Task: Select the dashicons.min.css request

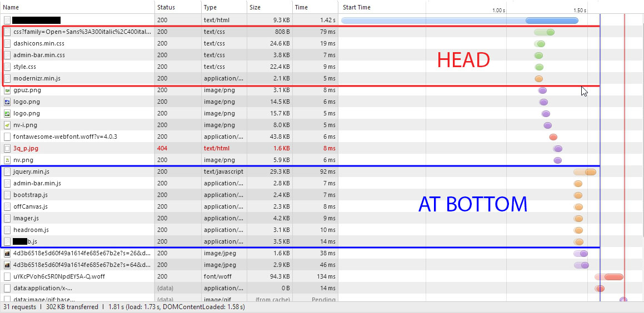Action: click(x=38, y=43)
